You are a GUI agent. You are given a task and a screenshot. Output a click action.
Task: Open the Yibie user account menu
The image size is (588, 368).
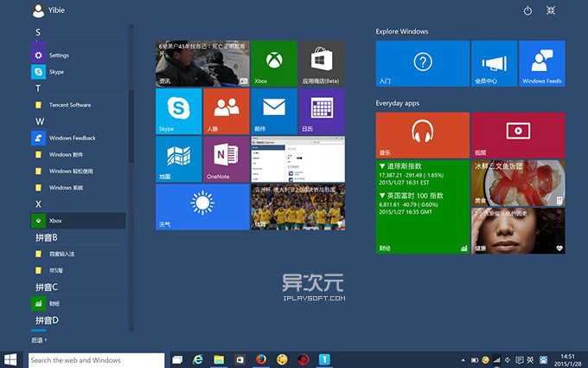[x=48, y=10]
